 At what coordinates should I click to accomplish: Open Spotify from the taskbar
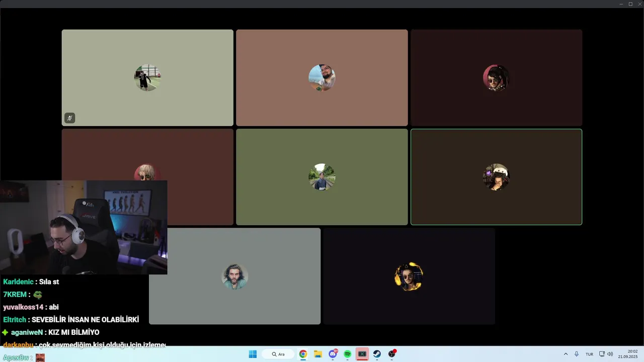pyautogui.click(x=347, y=354)
